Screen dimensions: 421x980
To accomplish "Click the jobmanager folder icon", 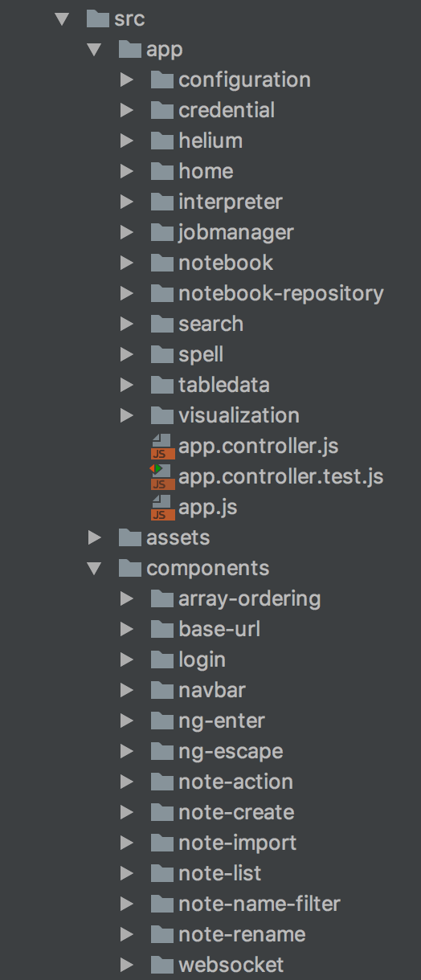I will [161, 231].
